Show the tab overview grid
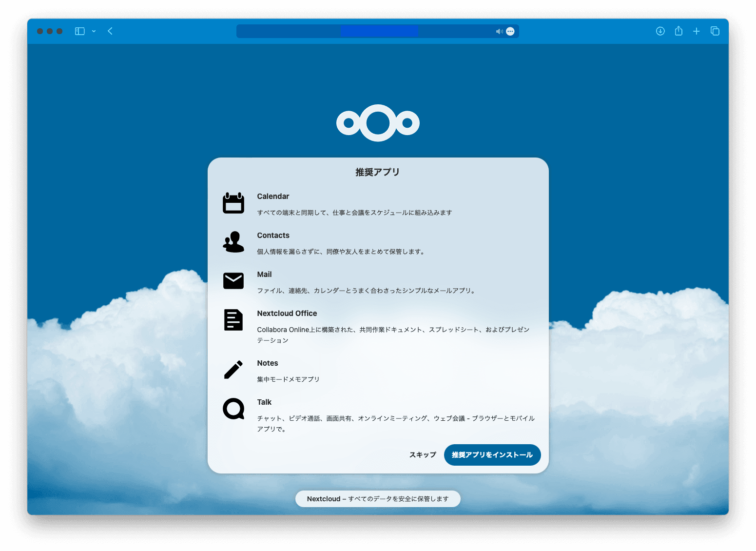The width and height of the screenshot is (756, 551). click(x=715, y=31)
